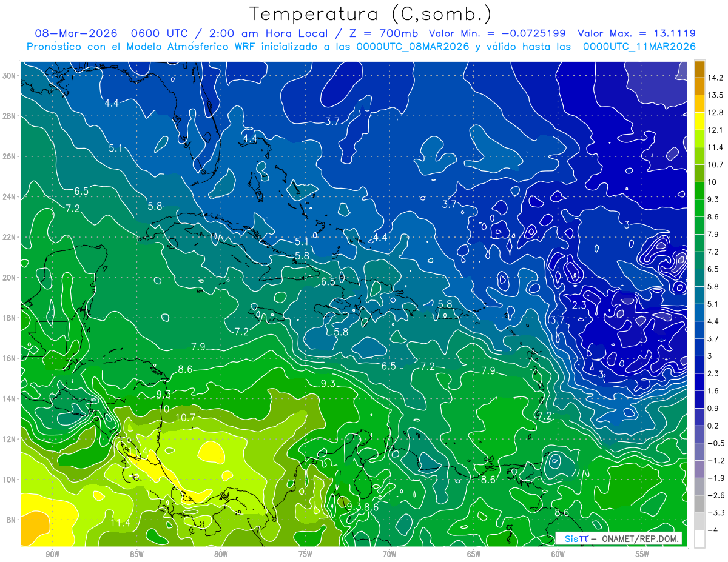Click the 8N latitude axis label

click(x=11, y=520)
